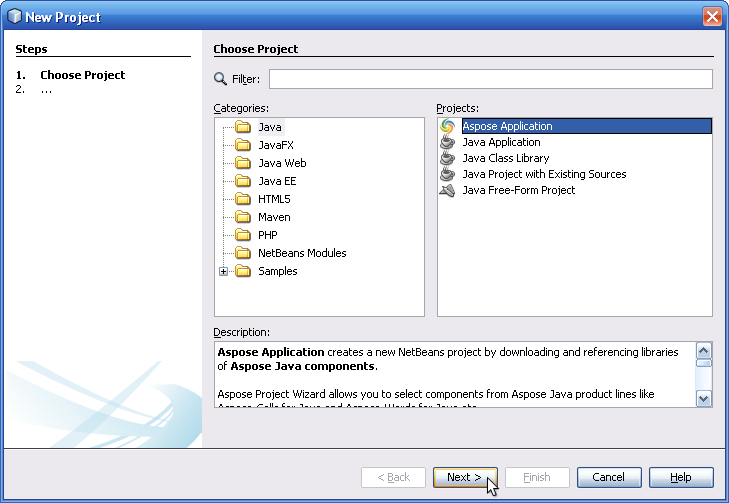The image size is (729, 503).
Task: Focus the Filter text field
Action: (490, 79)
